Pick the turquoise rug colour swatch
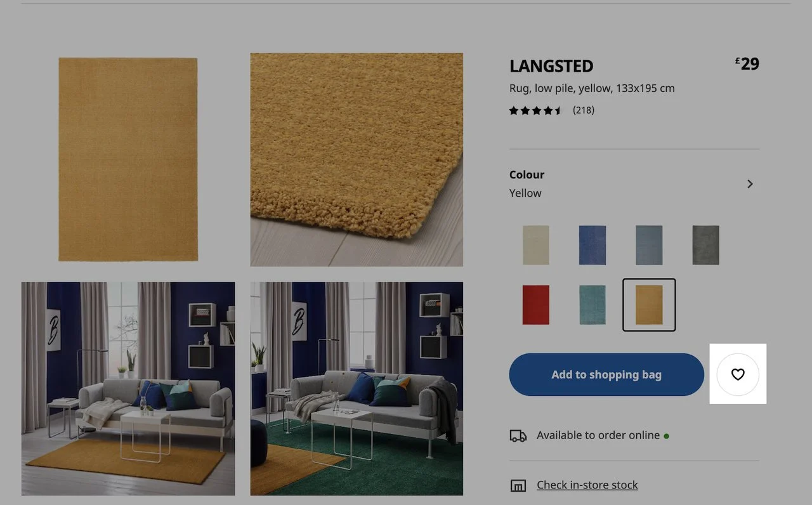812x505 pixels. point(593,305)
